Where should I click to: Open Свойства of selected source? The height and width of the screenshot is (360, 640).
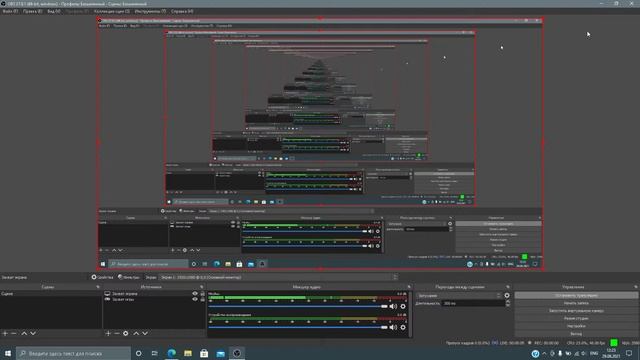pos(102,277)
